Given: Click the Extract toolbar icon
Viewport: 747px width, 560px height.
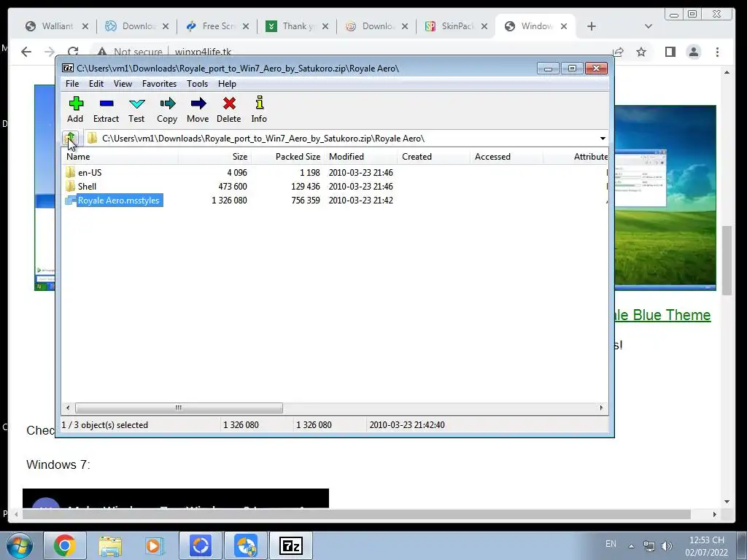Looking at the screenshot, I should tap(107, 109).
